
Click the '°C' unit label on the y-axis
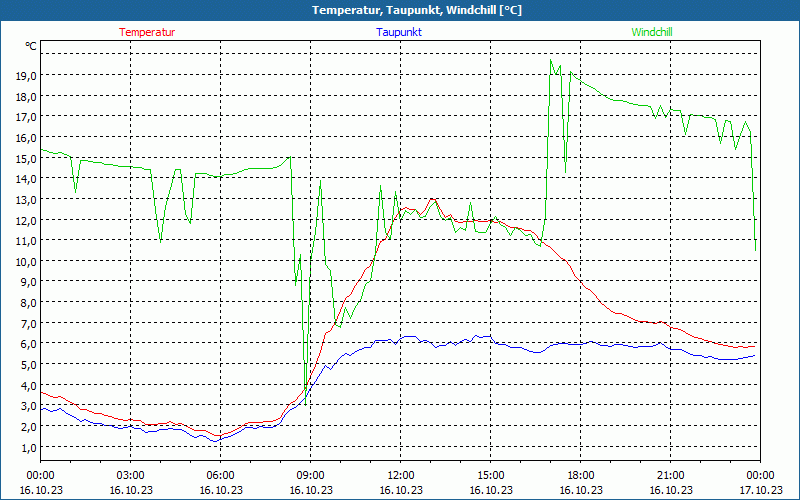[31, 46]
